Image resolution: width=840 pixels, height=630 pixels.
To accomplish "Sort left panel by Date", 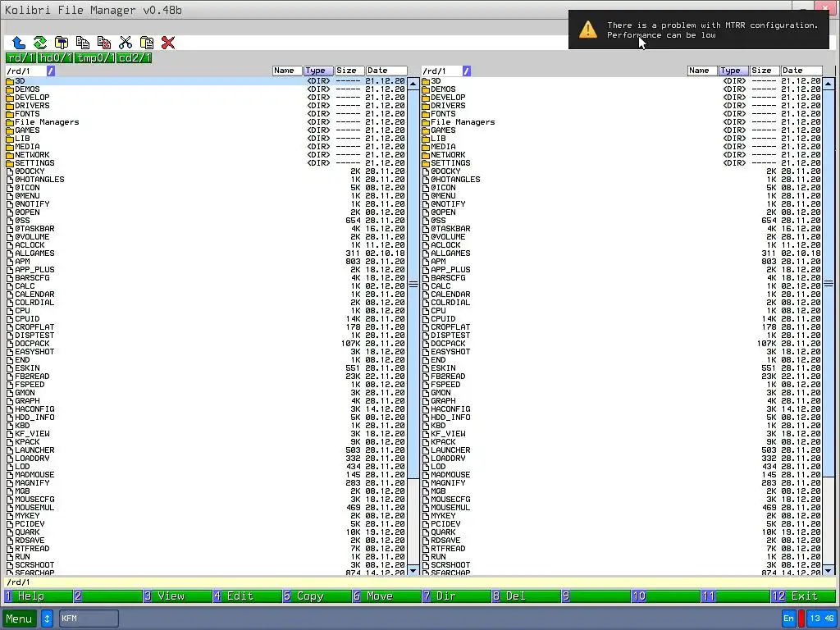I will coord(386,71).
